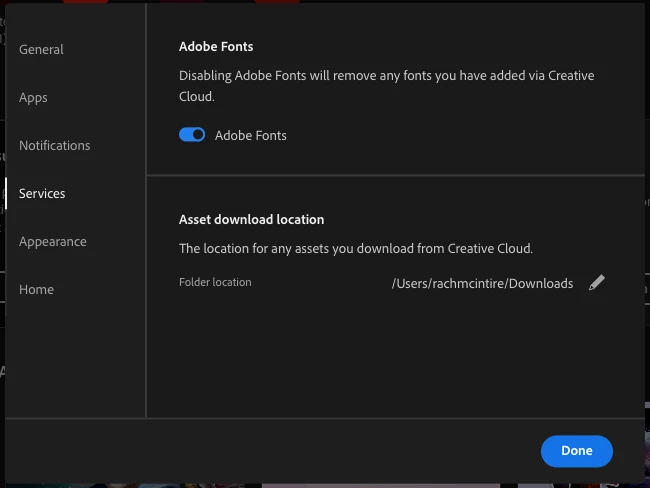
Task: Open the Home preferences section
Action: click(36, 289)
